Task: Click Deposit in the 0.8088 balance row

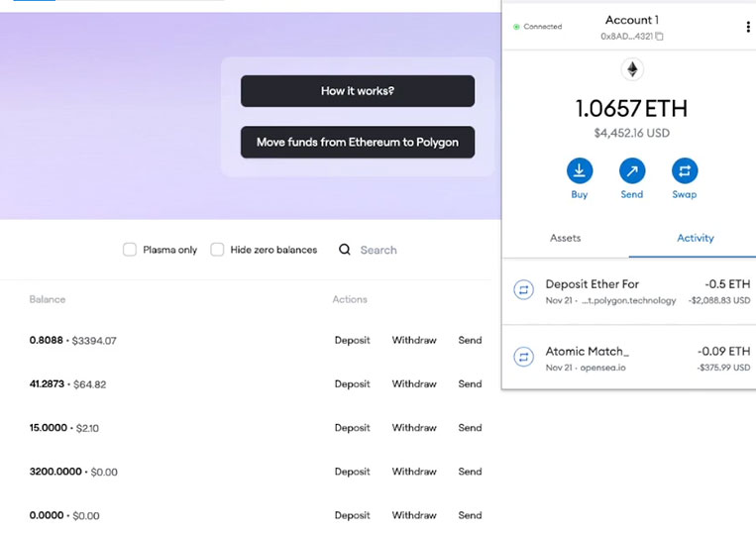Action: [352, 340]
